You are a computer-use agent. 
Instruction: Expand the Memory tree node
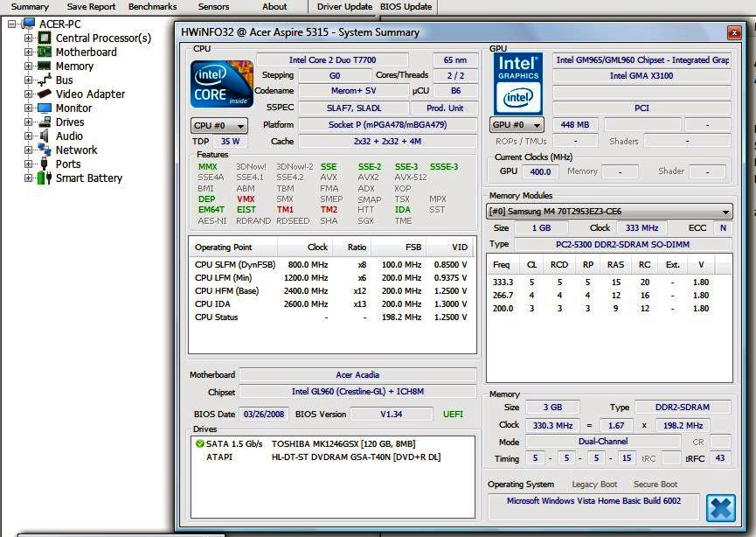coord(29,66)
